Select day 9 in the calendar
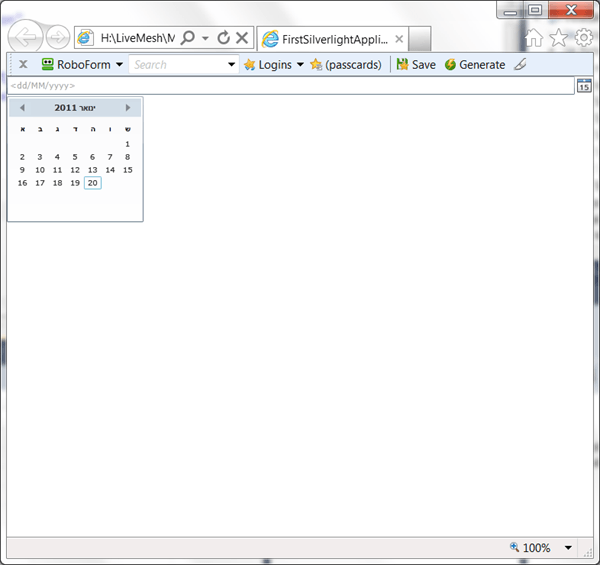Image resolution: width=600 pixels, height=565 pixels. point(22,170)
